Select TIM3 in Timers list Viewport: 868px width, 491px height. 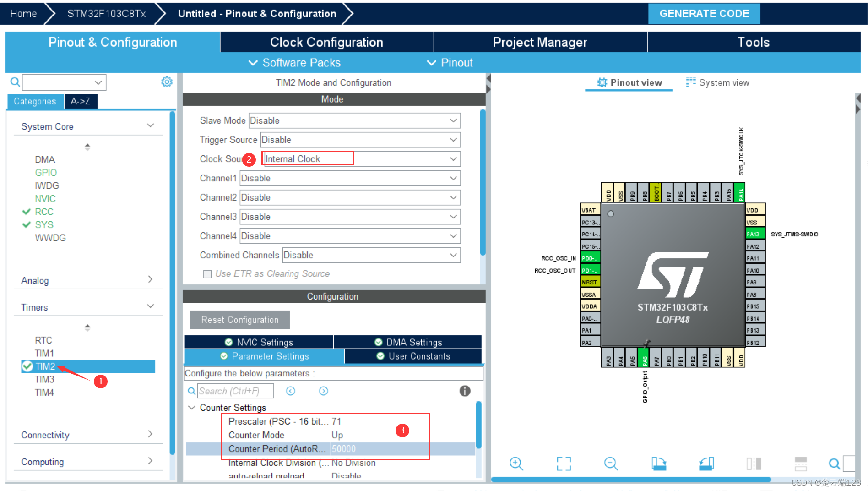coord(44,379)
